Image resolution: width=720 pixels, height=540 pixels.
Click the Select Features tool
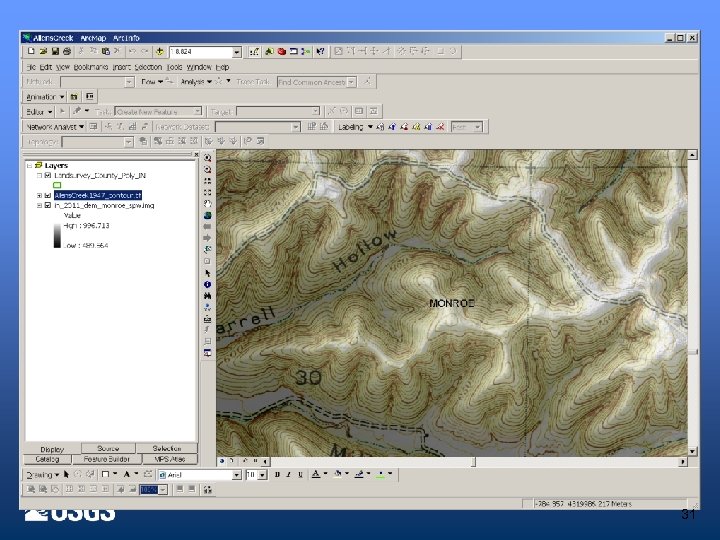point(208,250)
